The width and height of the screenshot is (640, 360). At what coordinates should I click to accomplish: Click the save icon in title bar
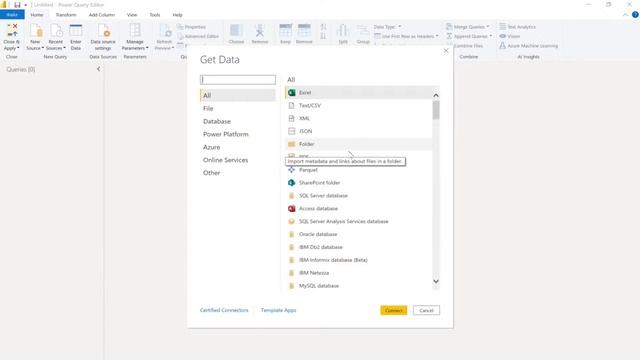click(x=17, y=5)
